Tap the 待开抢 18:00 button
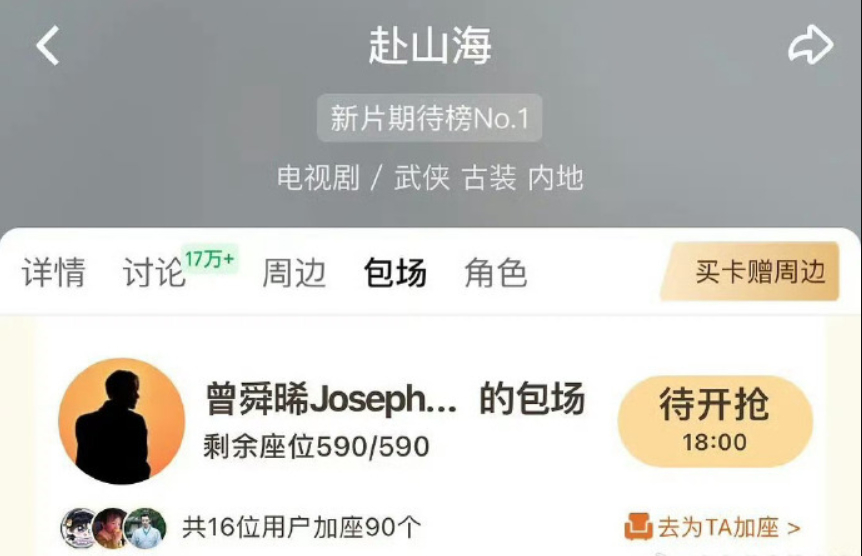862x556 pixels. [x=715, y=421]
